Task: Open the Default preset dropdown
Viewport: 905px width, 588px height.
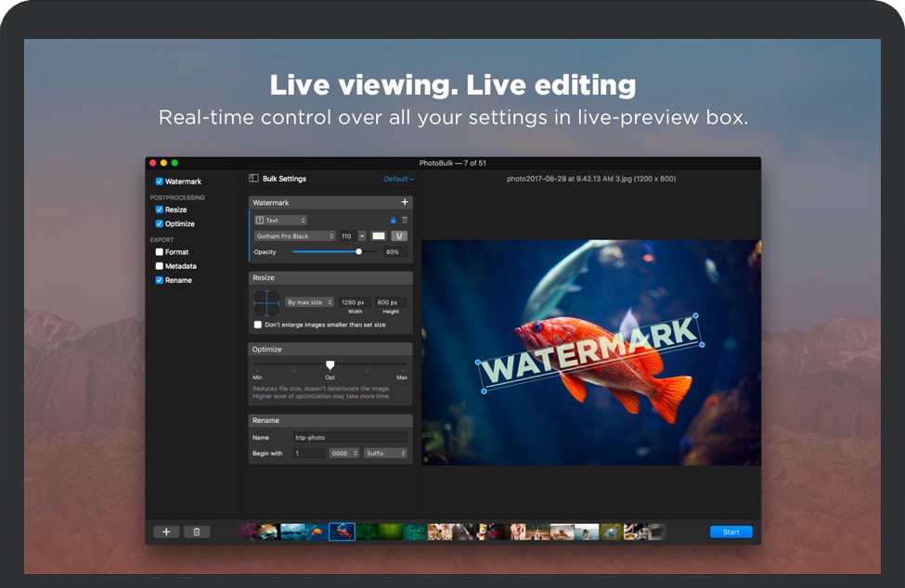Action: [398, 179]
